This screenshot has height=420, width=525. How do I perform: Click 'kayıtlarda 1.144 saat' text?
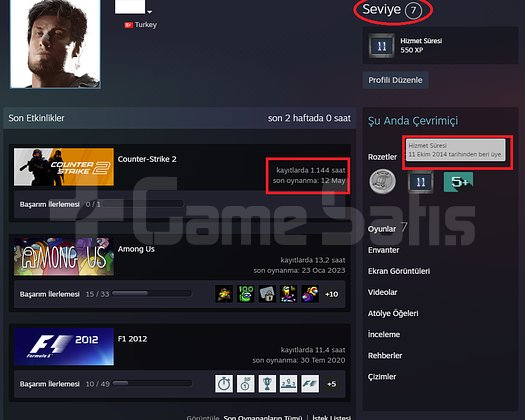coord(311,170)
